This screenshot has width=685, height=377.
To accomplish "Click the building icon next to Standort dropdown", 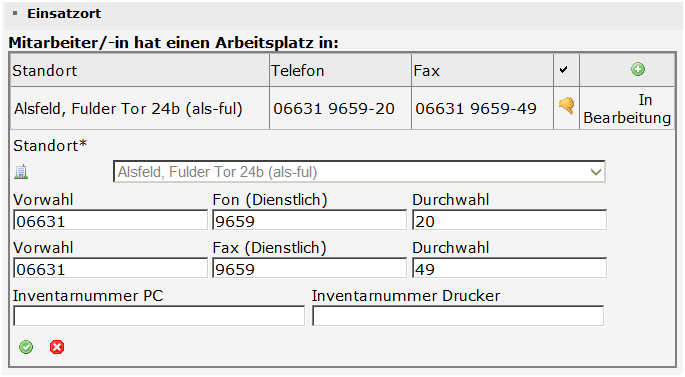I will 21,172.
